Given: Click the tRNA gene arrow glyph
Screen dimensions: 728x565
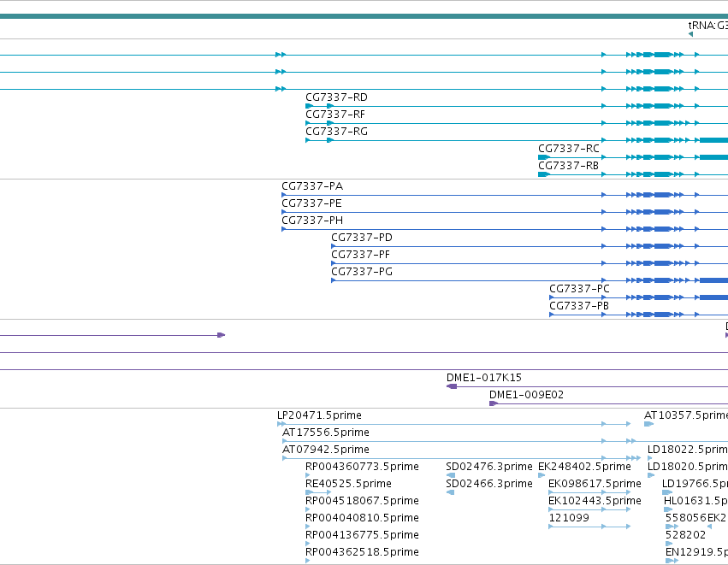Looking at the screenshot, I should coord(690,34).
